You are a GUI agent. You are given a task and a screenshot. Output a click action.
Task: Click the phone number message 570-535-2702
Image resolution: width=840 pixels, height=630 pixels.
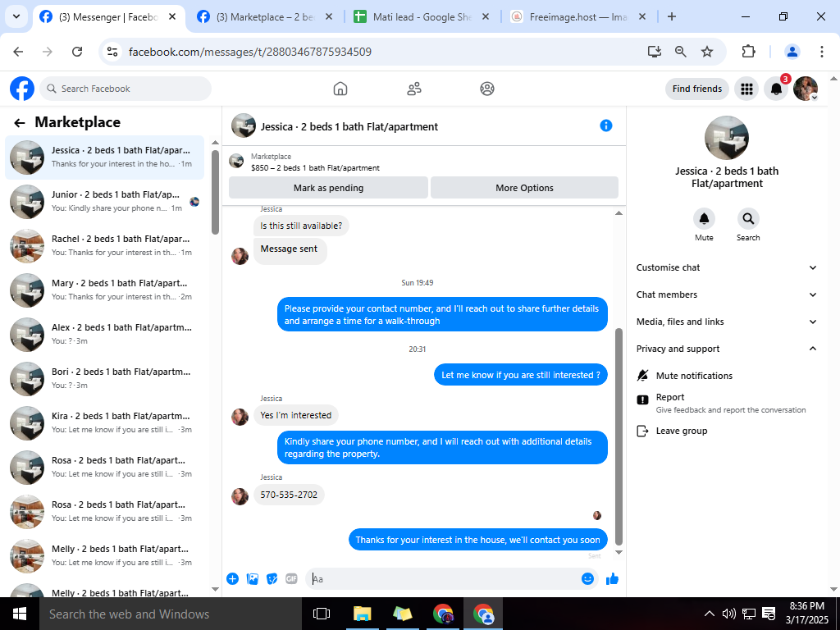[289, 495]
